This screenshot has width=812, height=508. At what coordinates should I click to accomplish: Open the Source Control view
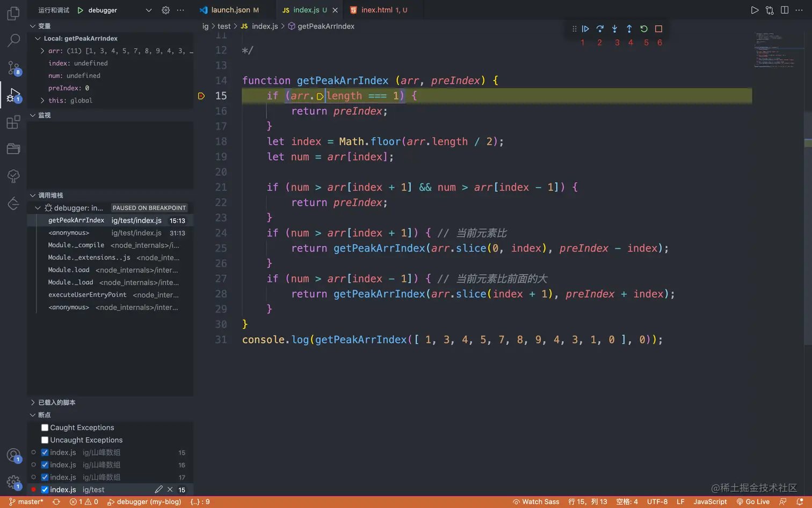pyautogui.click(x=13, y=68)
